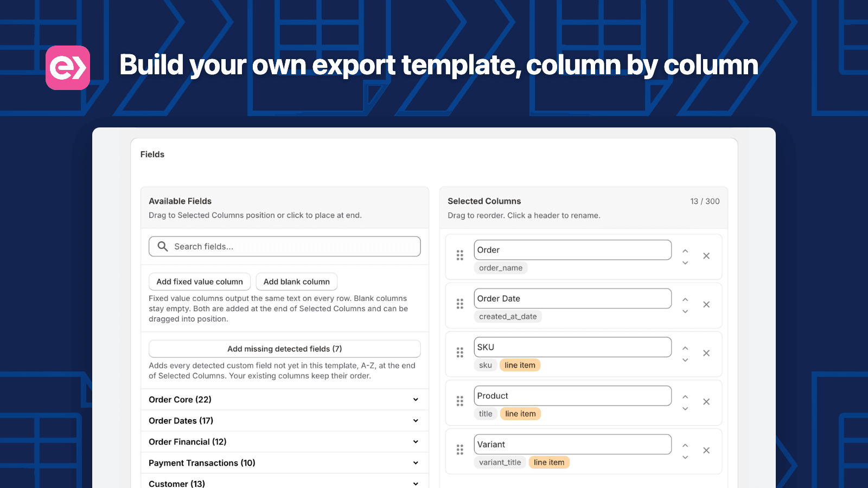
Task: Click the drag handle for Order column
Action: [x=460, y=255]
